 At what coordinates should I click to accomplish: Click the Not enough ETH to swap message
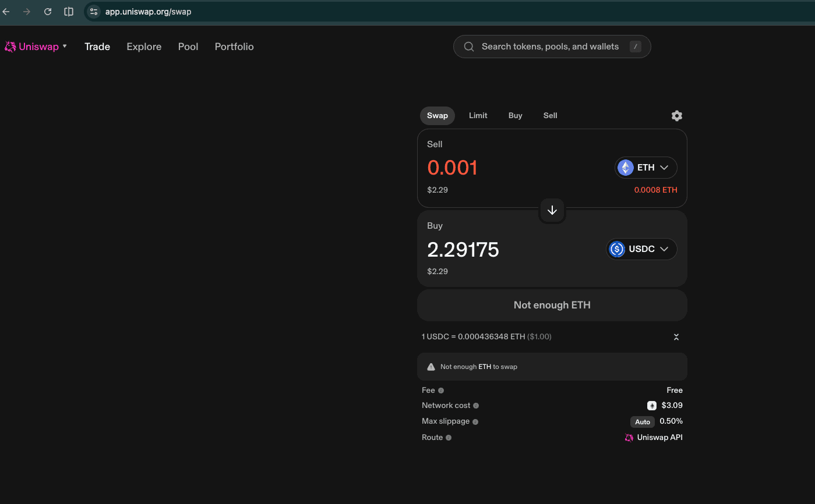[x=479, y=367]
